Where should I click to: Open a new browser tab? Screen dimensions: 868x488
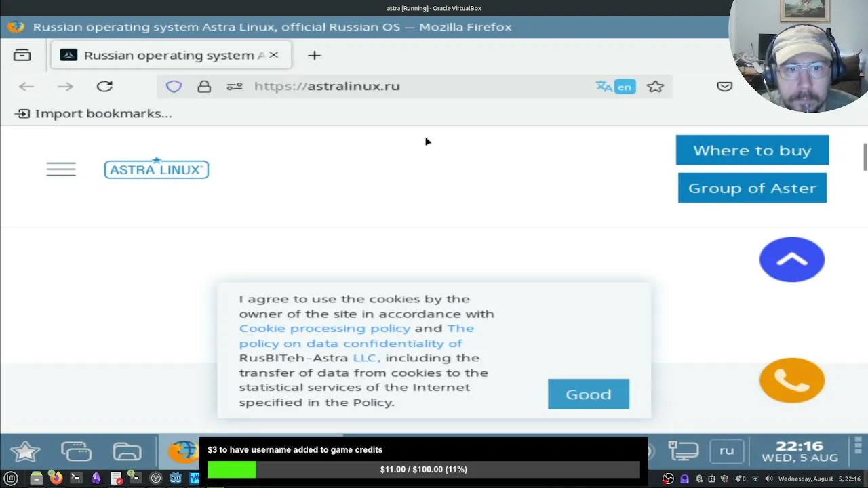[314, 55]
